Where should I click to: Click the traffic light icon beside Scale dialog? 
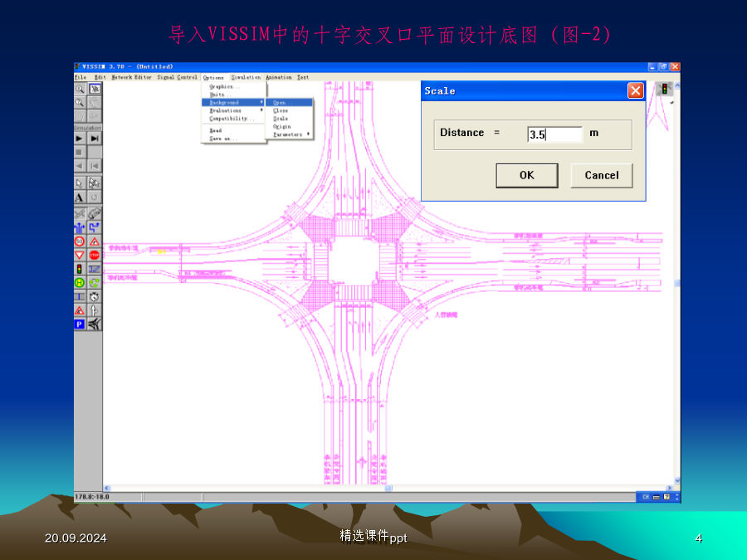pos(664,89)
